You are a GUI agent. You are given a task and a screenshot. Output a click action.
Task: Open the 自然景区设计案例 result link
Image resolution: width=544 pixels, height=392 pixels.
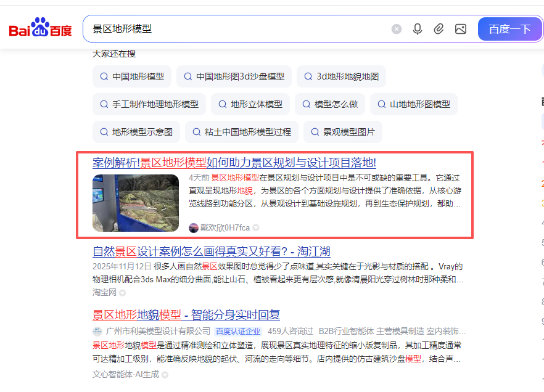point(211,251)
